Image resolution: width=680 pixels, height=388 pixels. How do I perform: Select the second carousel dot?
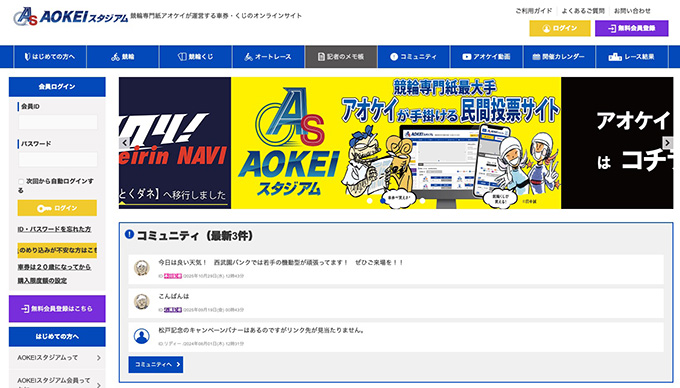[383, 201]
